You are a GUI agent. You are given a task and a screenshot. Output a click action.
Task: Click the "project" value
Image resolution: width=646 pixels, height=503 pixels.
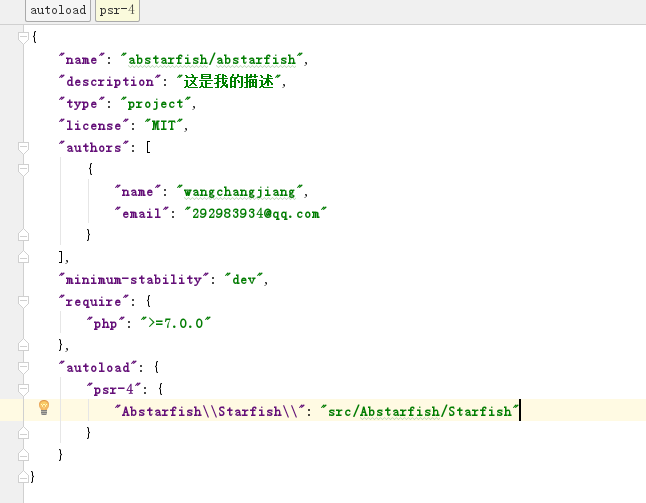coord(155,104)
